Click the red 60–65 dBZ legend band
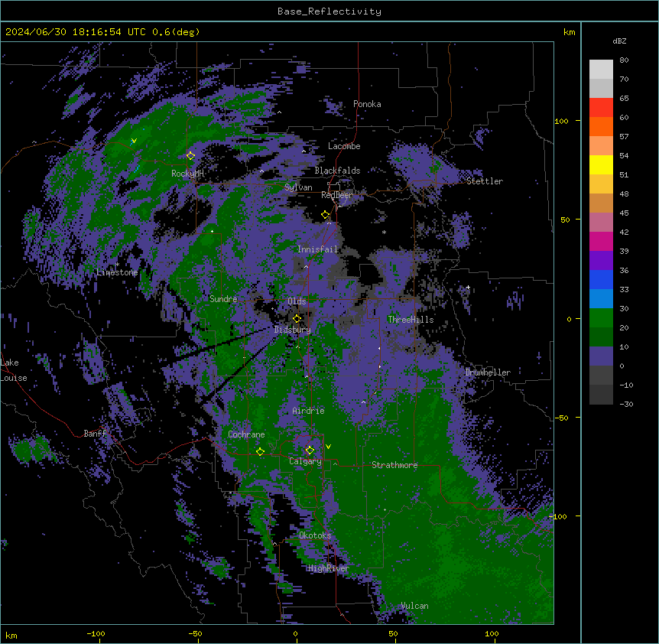This screenshot has height=644, width=659. click(601, 108)
